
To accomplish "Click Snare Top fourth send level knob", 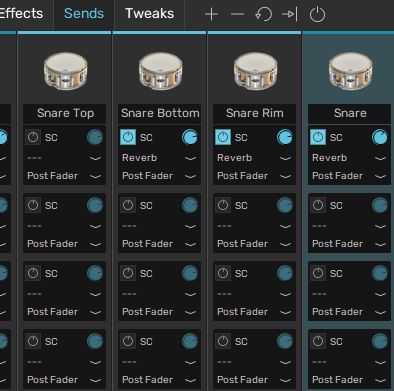I will pyautogui.click(x=95, y=341).
